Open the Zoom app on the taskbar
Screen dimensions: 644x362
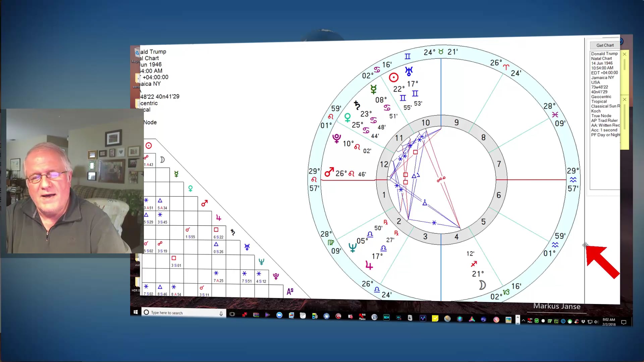[x=279, y=315]
